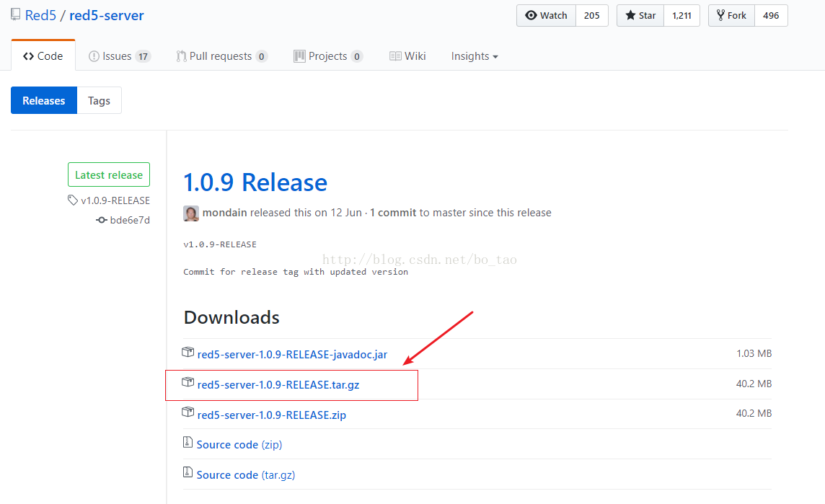Click the repository book icon

coord(15,14)
